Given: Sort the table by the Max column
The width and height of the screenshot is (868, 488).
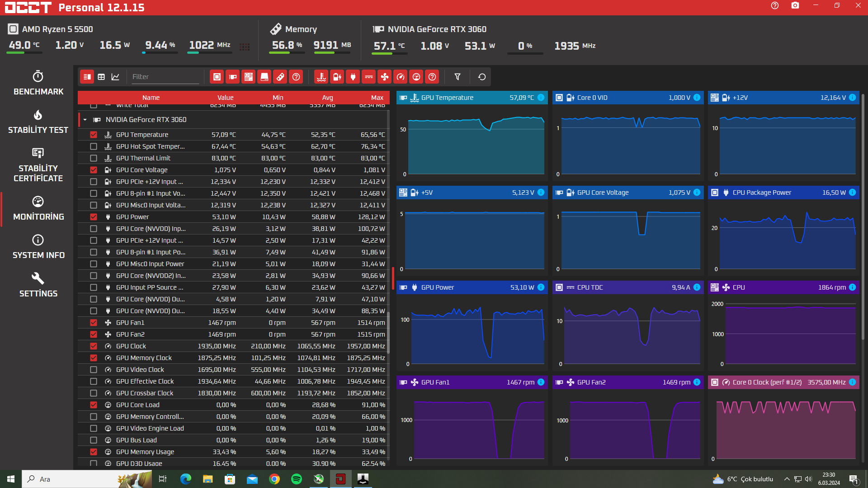Looking at the screenshot, I should click(x=377, y=98).
